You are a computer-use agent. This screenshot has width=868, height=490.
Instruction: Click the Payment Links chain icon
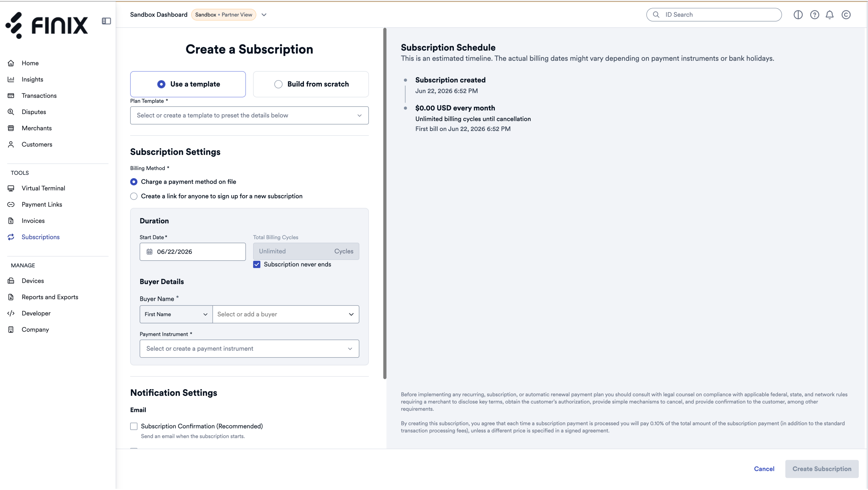pos(11,204)
